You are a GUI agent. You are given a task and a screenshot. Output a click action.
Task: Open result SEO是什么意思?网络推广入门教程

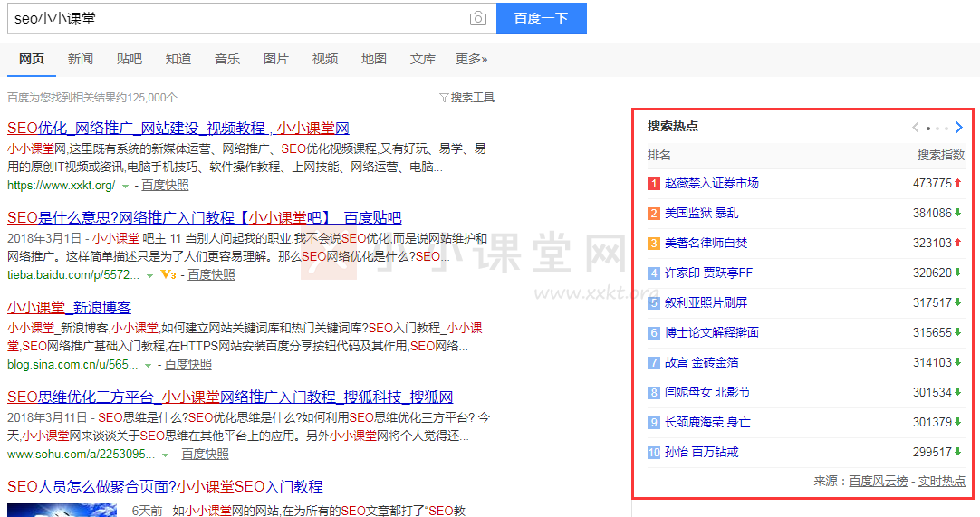tap(205, 217)
